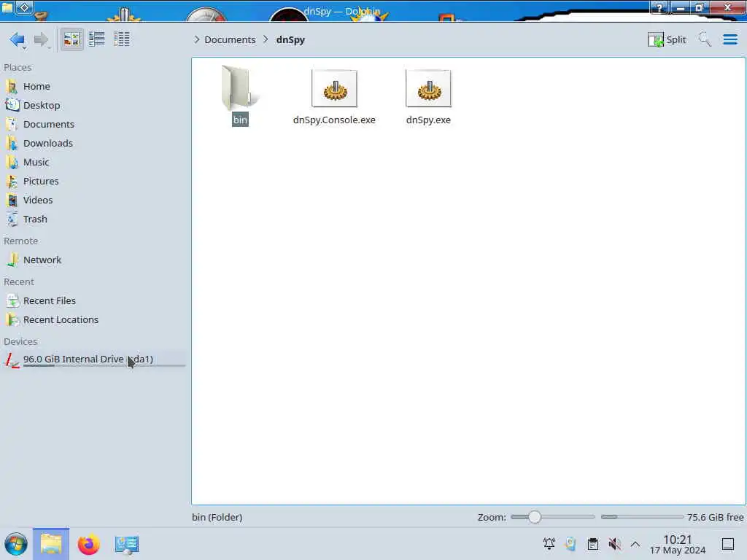This screenshot has width=747, height=560.
Task: Click the KDE Connect tray icon
Action: coord(570,543)
